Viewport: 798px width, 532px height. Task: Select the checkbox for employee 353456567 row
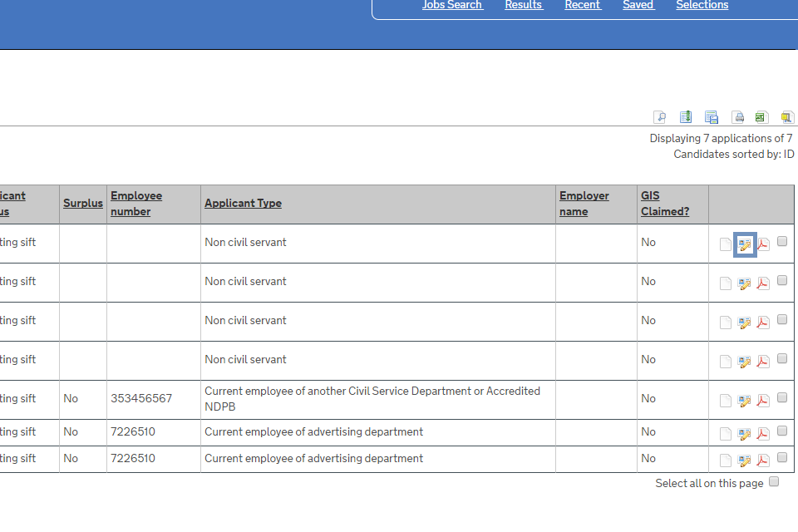782,398
